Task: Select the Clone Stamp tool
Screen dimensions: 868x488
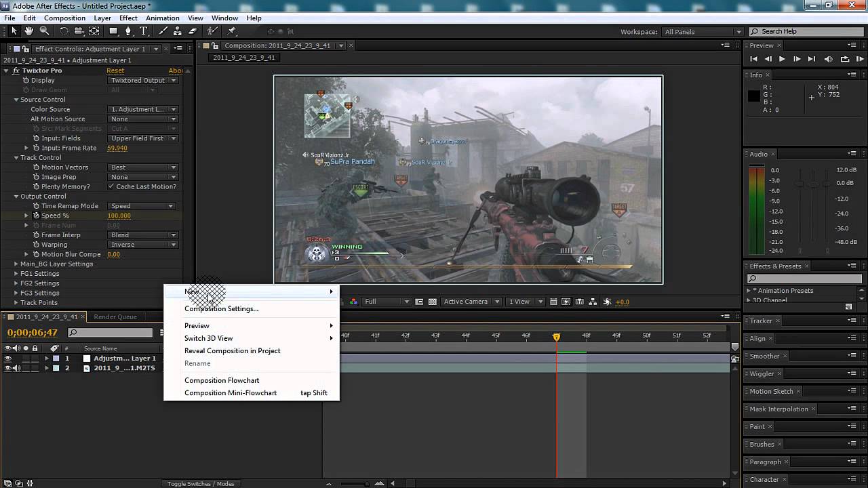Action: coord(178,31)
